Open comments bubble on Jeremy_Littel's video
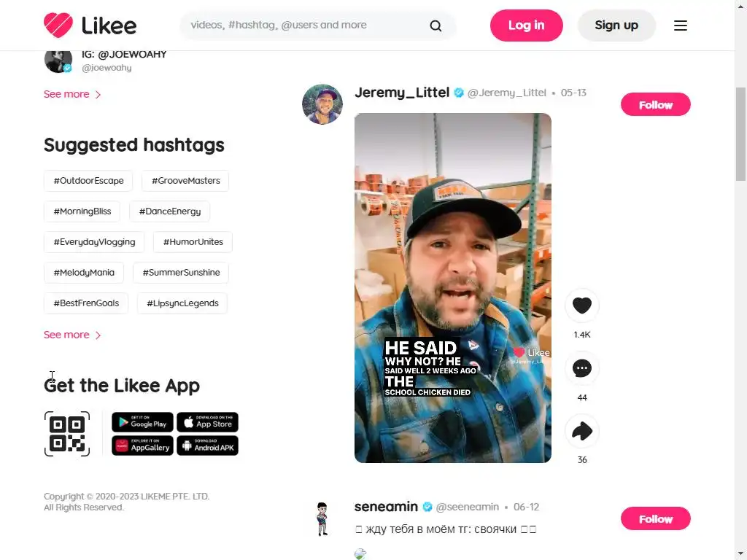Viewport: 747px width, 560px height. click(x=581, y=368)
